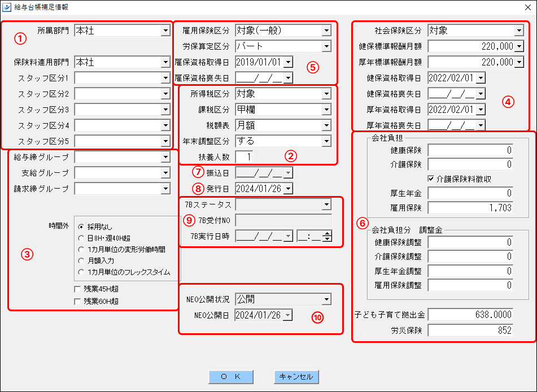The height and width of the screenshot is (392, 537).
Task: Open the 所属部門 dropdown showing 本社
Action: tap(166, 31)
